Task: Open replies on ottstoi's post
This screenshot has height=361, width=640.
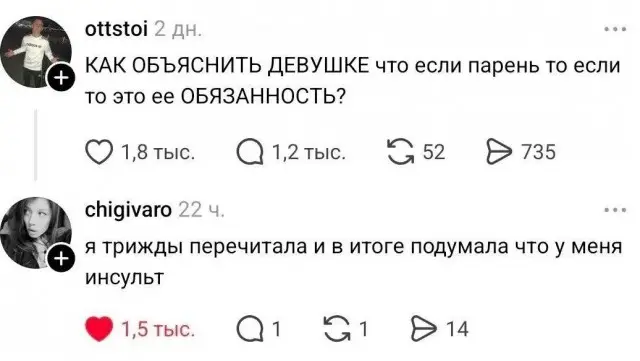Action: 250,152
